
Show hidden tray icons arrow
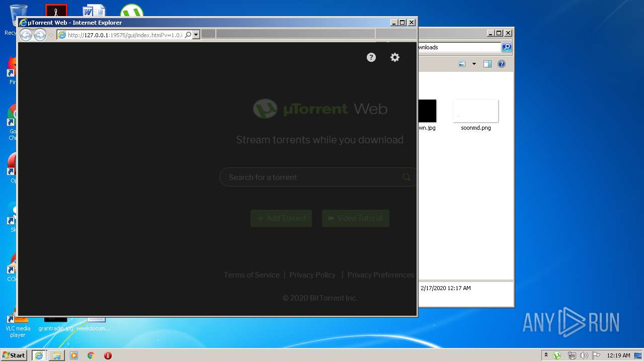(546, 355)
